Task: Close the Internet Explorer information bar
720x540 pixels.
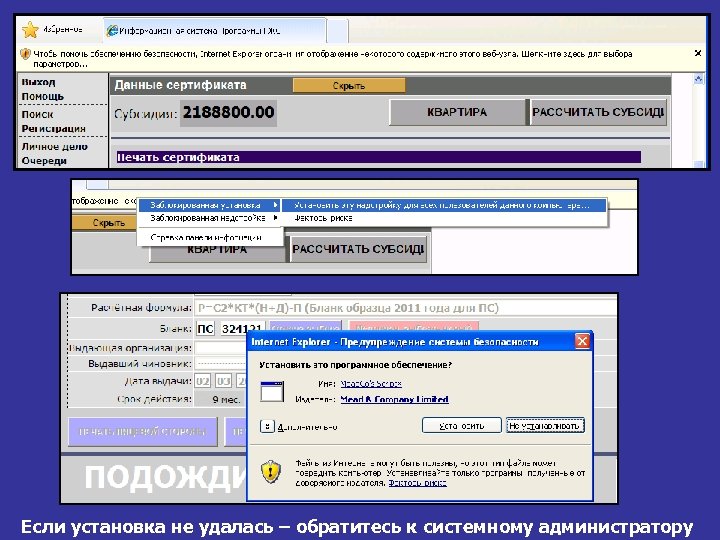Action: click(x=698, y=53)
